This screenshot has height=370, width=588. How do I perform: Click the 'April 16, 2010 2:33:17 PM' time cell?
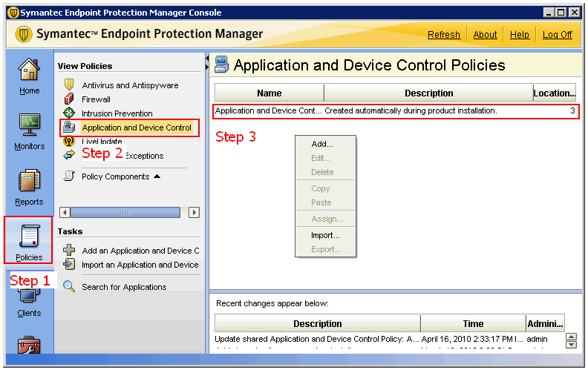[x=472, y=340]
